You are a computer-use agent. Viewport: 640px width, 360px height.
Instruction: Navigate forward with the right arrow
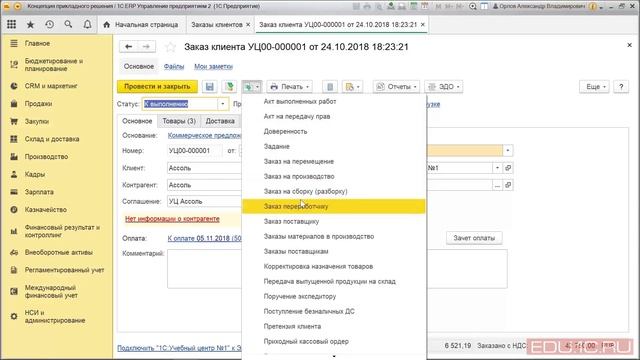(146, 47)
